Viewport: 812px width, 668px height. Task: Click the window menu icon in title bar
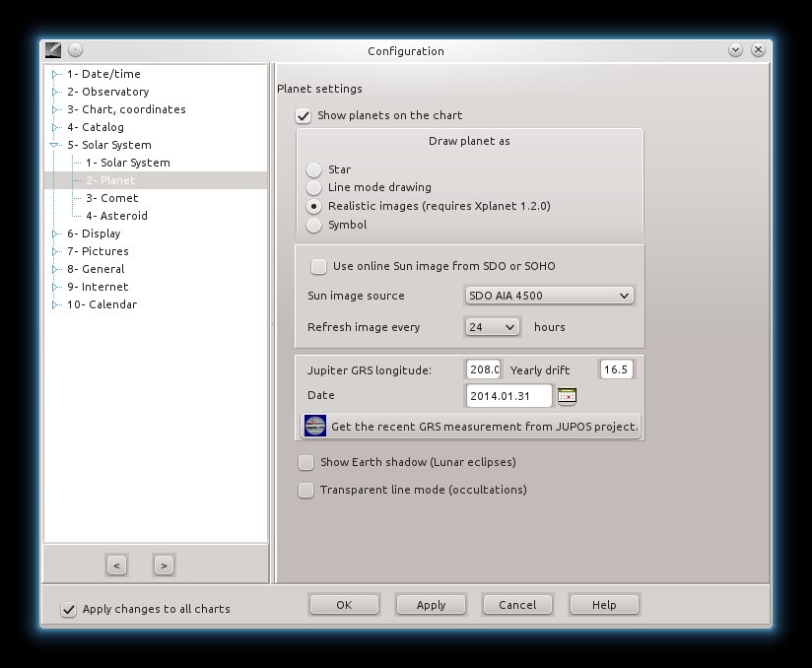(53, 50)
